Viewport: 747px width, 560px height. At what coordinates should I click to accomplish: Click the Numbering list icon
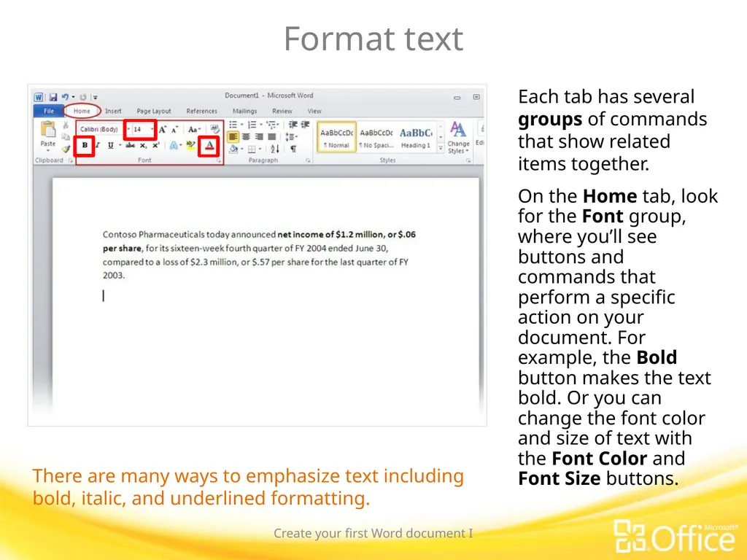tap(252, 125)
